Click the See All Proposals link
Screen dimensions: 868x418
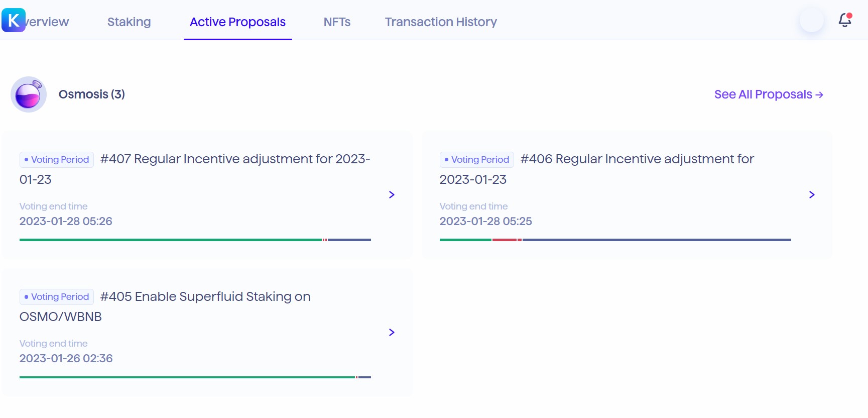[x=768, y=94]
